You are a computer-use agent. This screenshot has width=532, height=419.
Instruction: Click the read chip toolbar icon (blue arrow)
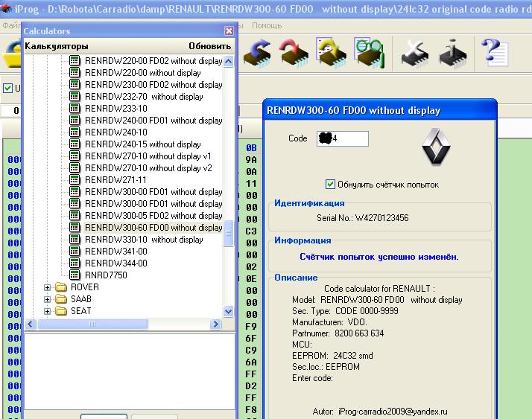tap(258, 54)
